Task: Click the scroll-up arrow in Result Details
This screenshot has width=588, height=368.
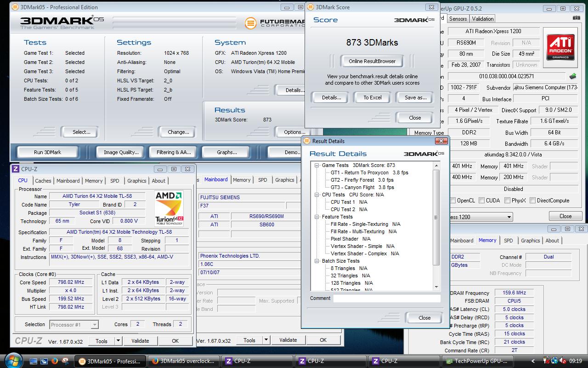Action: click(436, 166)
